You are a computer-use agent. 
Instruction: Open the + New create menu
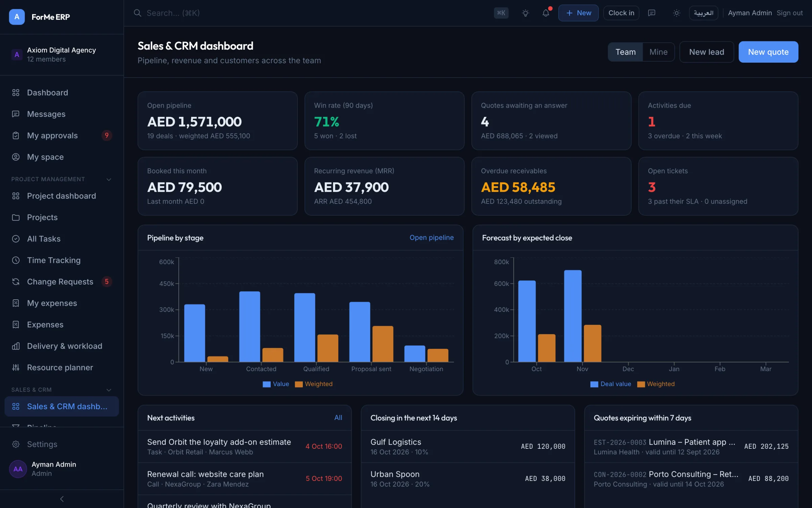pyautogui.click(x=578, y=13)
